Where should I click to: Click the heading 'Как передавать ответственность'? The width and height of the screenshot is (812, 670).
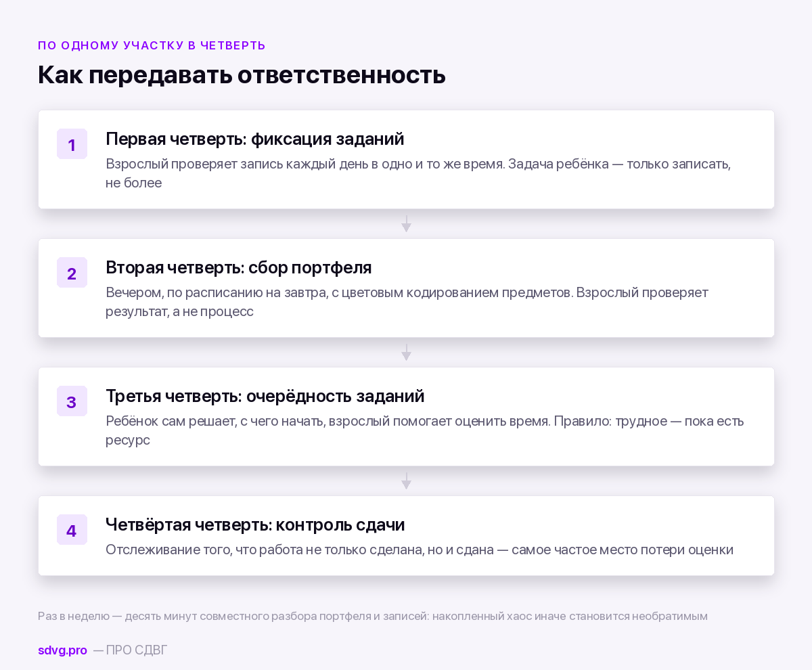click(242, 74)
